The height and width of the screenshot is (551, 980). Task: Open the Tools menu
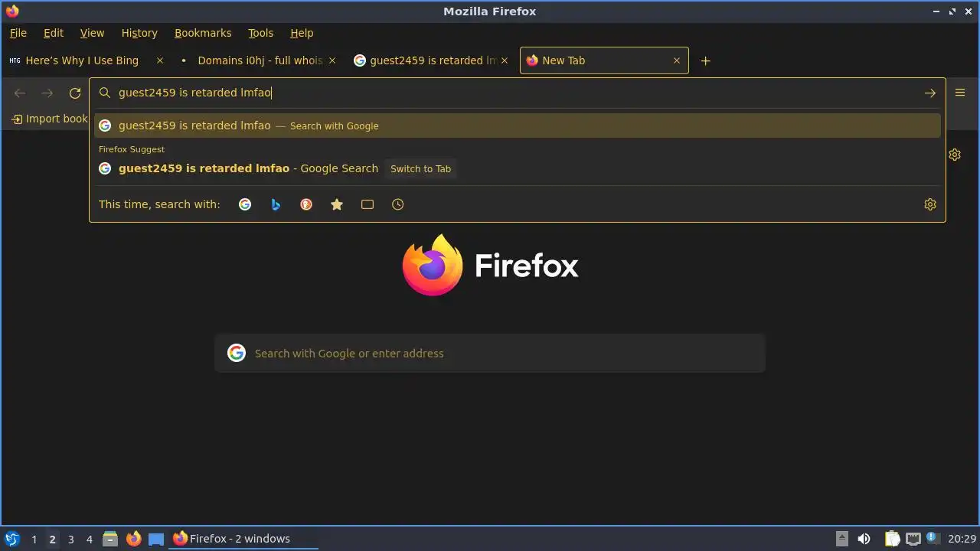[x=260, y=33]
